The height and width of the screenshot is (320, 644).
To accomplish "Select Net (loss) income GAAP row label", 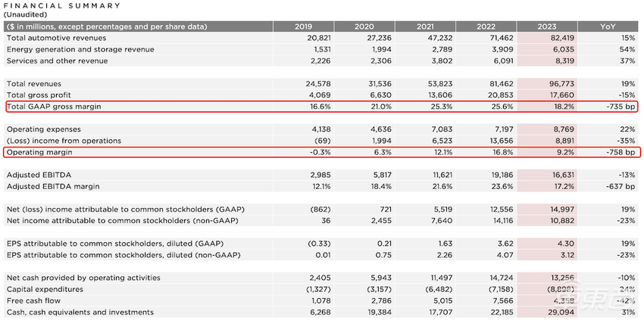I will pyautogui.click(x=126, y=210).
